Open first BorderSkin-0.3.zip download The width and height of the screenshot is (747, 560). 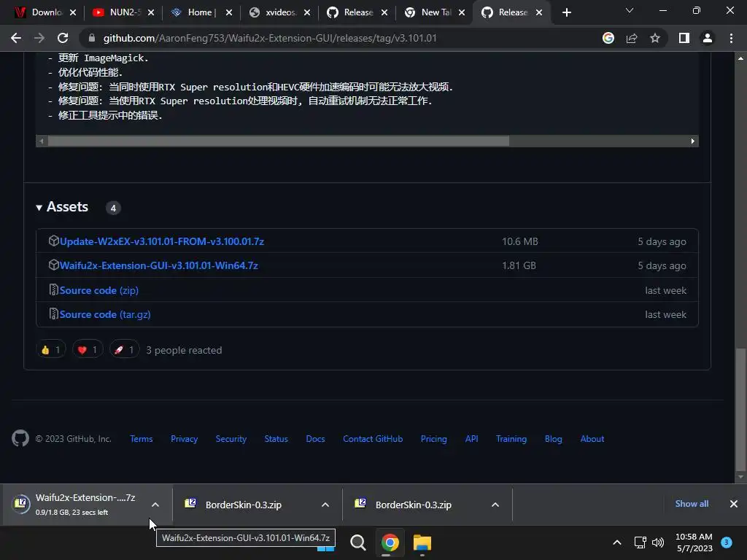(244, 505)
